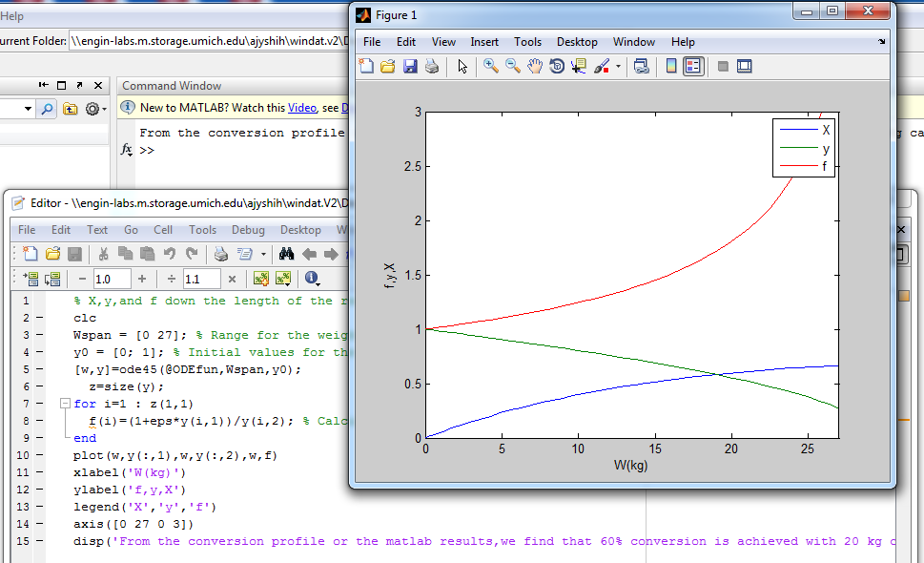Image resolution: width=924 pixels, height=563 pixels.
Task: Click the fx function browser button
Action: [x=127, y=149]
